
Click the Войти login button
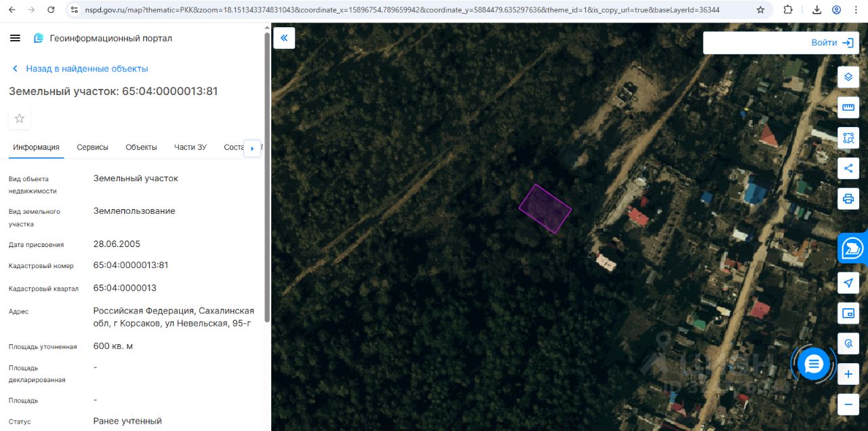[x=832, y=42]
